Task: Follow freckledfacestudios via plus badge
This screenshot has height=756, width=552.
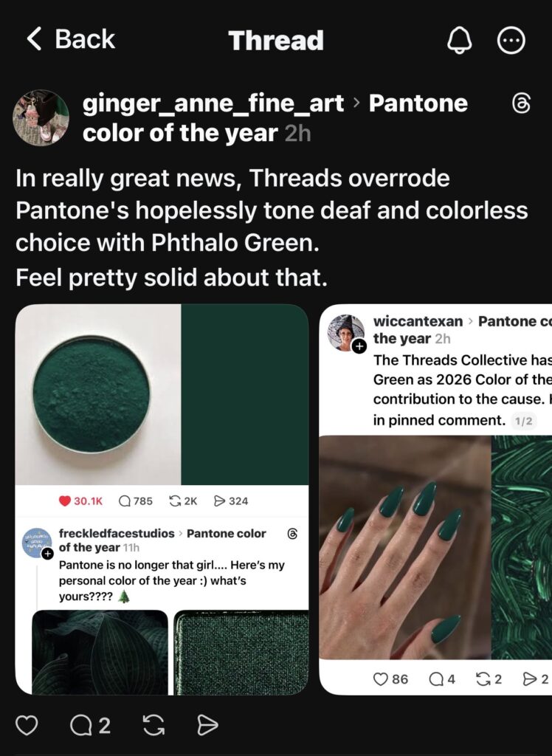Action: click(47, 554)
